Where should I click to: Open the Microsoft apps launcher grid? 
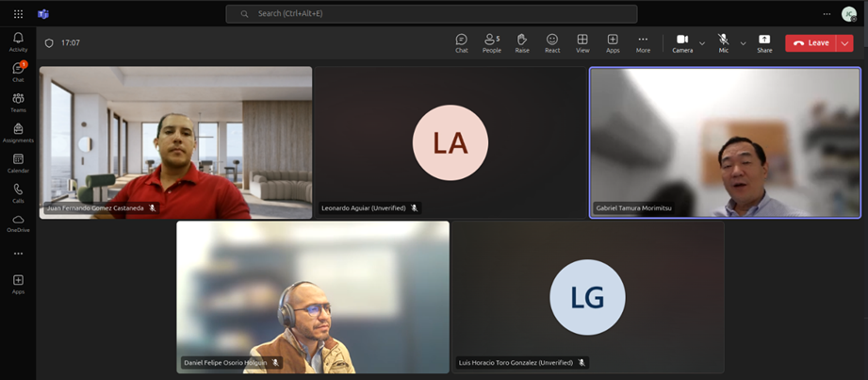click(x=18, y=14)
